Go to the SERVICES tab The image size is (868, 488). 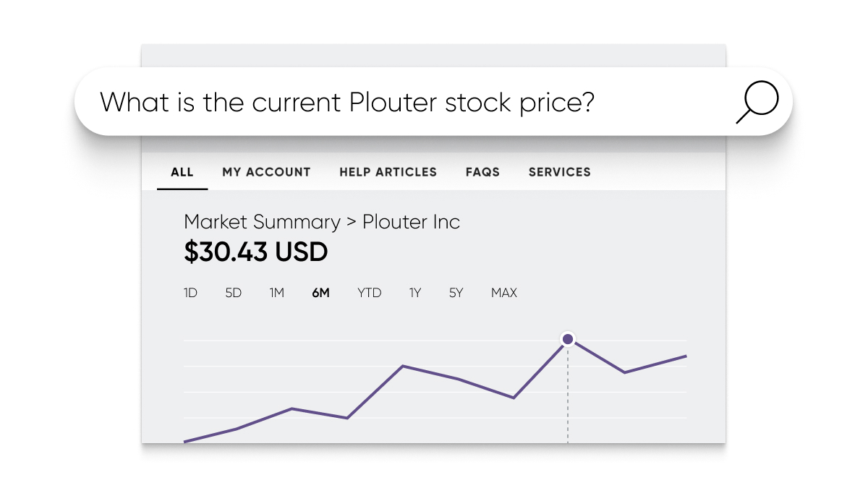(560, 172)
